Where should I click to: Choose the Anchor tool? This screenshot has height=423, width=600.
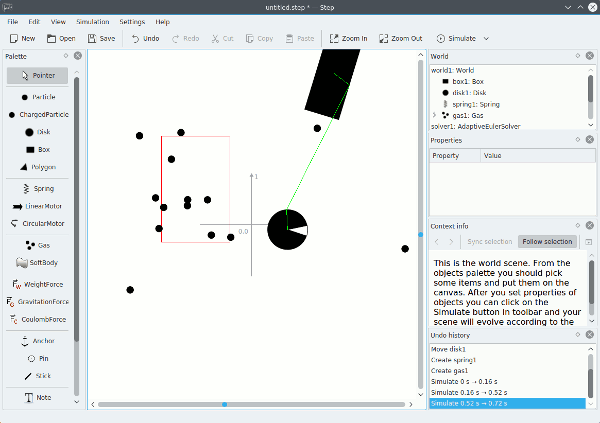(x=37, y=340)
